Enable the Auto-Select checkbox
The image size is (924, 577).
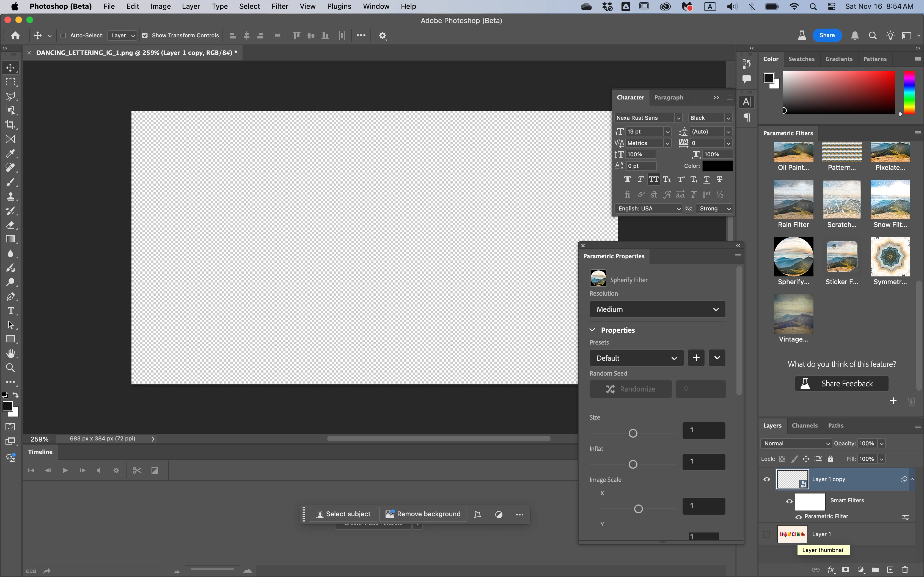point(63,35)
